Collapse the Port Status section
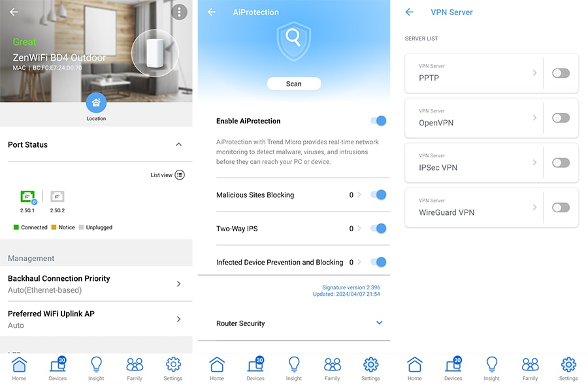Image resolution: width=588 pixels, height=390 pixels. tap(178, 144)
